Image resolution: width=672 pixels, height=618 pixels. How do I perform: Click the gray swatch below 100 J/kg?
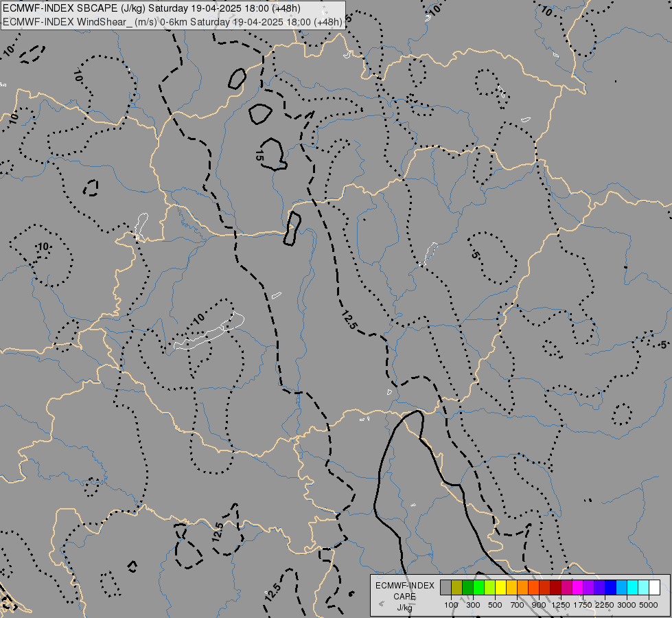pos(445,587)
